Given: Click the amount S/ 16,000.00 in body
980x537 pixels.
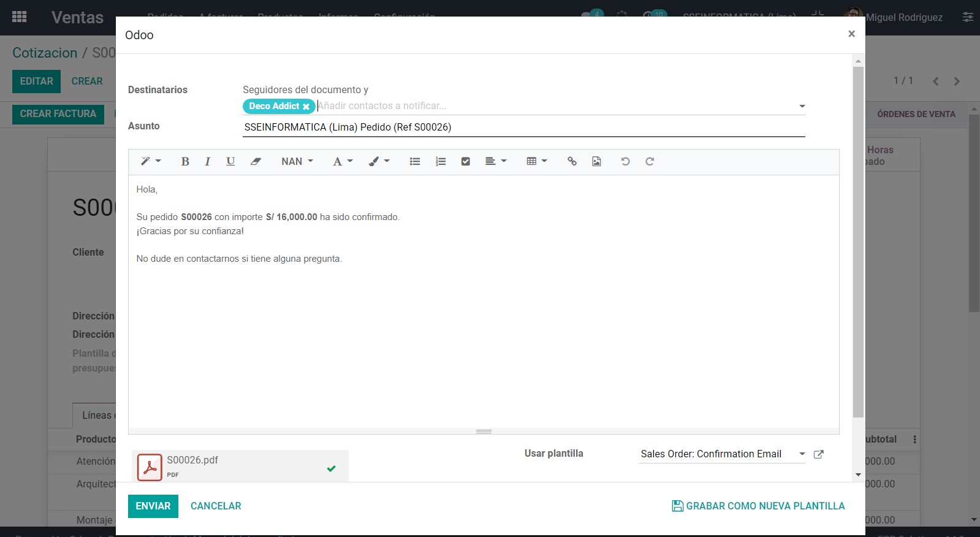Looking at the screenshot, I should [292, 217].
